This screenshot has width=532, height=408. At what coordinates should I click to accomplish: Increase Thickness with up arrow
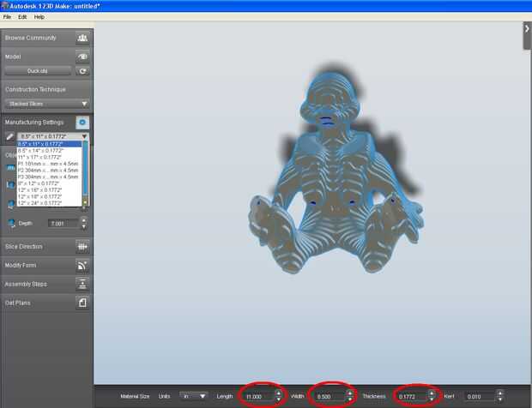[x=432, y=393]
